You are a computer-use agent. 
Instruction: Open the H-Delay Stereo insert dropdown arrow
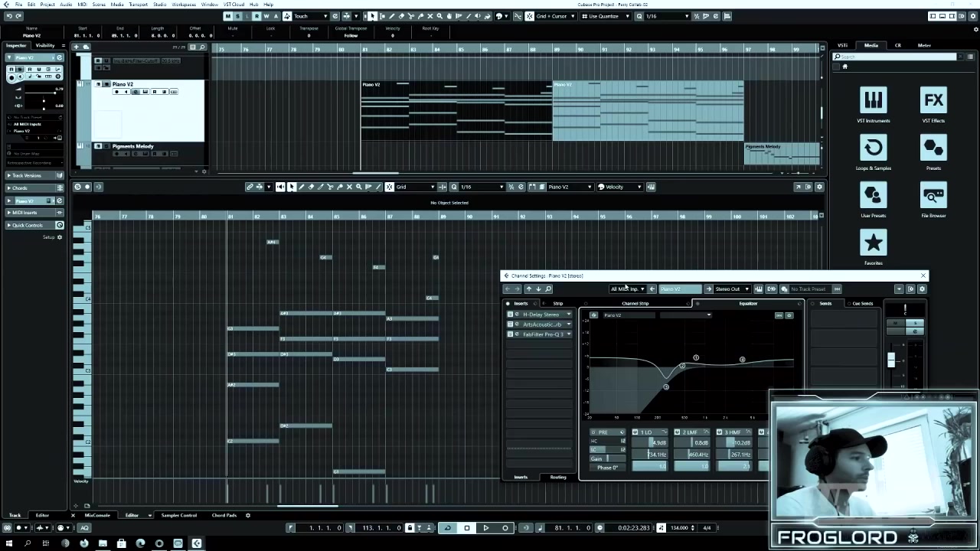pos(568,315)
